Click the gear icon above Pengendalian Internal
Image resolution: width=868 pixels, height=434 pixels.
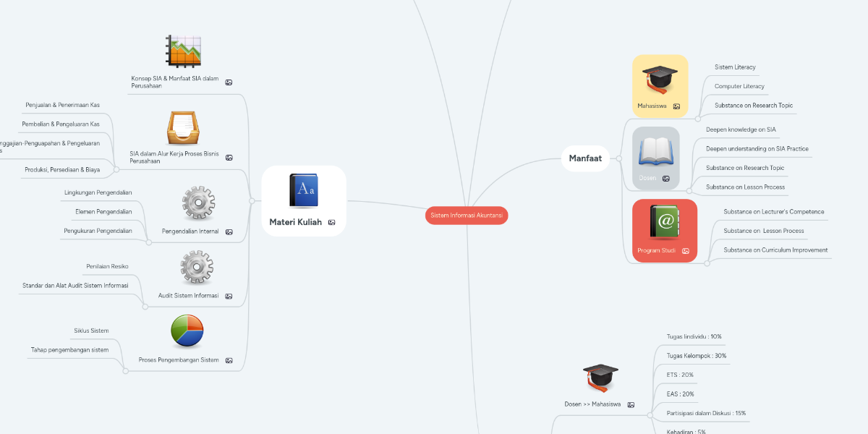(x=198, y=204)
